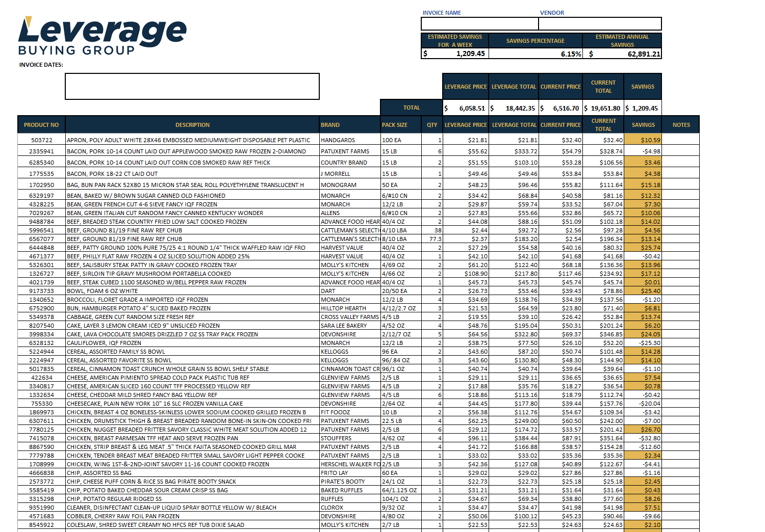Click the $10.59 savings cell

point(643,140)
